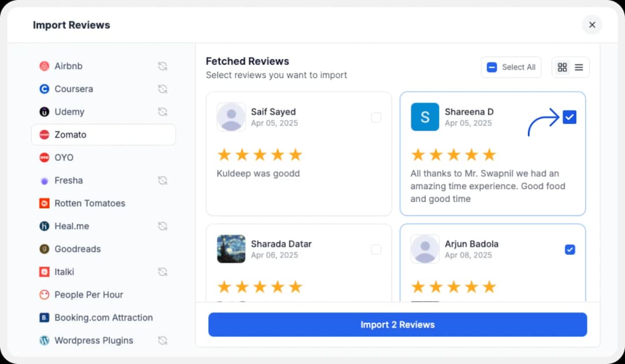
Task: Click the Coursera icon in the sidebar
Action: (44, 89)
